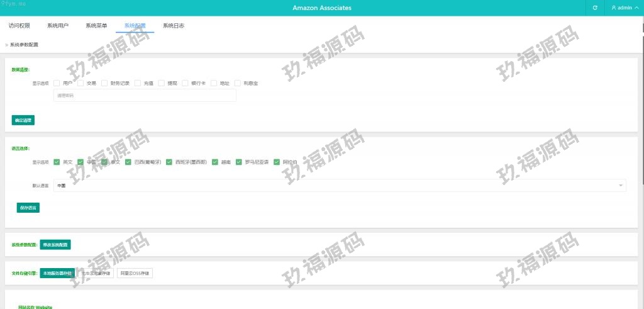Open the 系统日志 tab
Image resolution: width=644 pixels, height=309 pixels.
point(173,26)
